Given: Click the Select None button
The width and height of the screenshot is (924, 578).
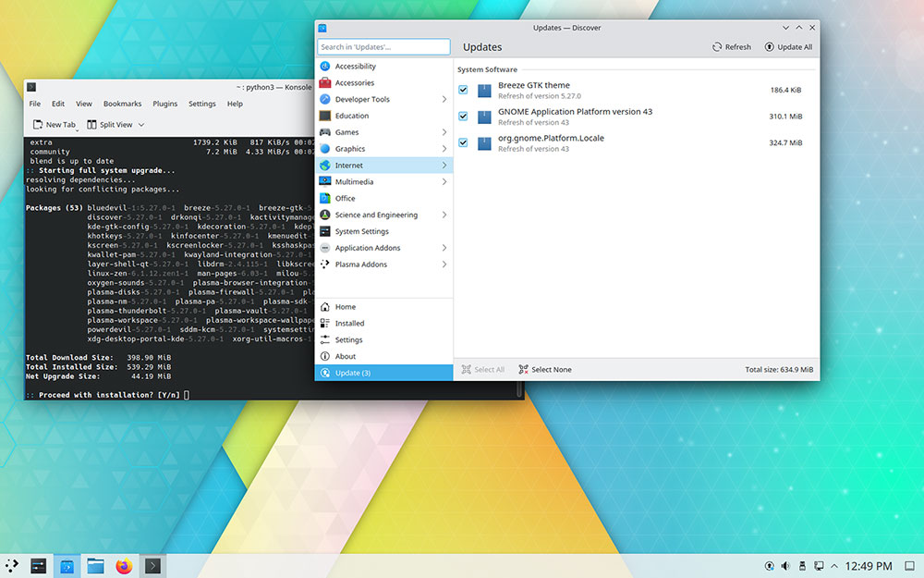Looking at the screenshot, I should pos(545,370).
